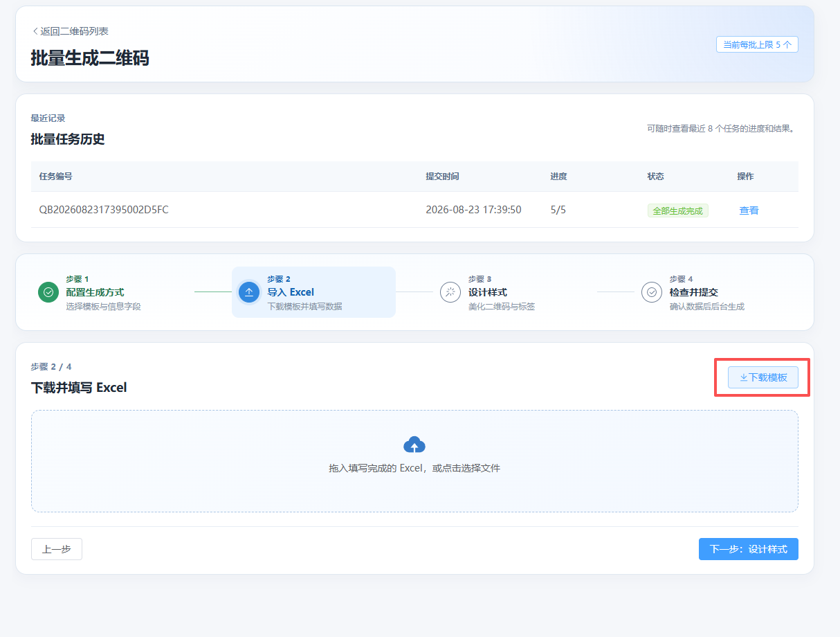Click the 当前每批上限 5 个 badge
The height and width of the screenshot is (637, 840).
[x=757, y=44]
